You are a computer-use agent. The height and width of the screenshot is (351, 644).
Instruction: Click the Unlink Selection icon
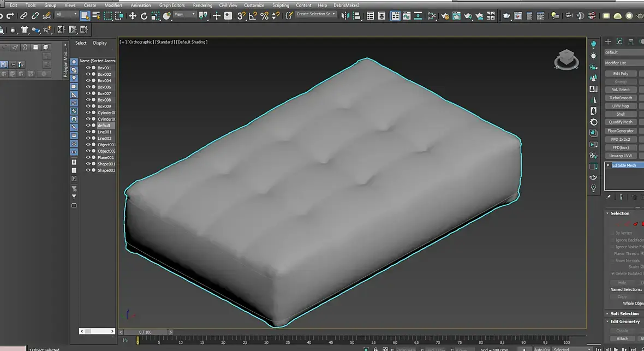click(35, 16)
